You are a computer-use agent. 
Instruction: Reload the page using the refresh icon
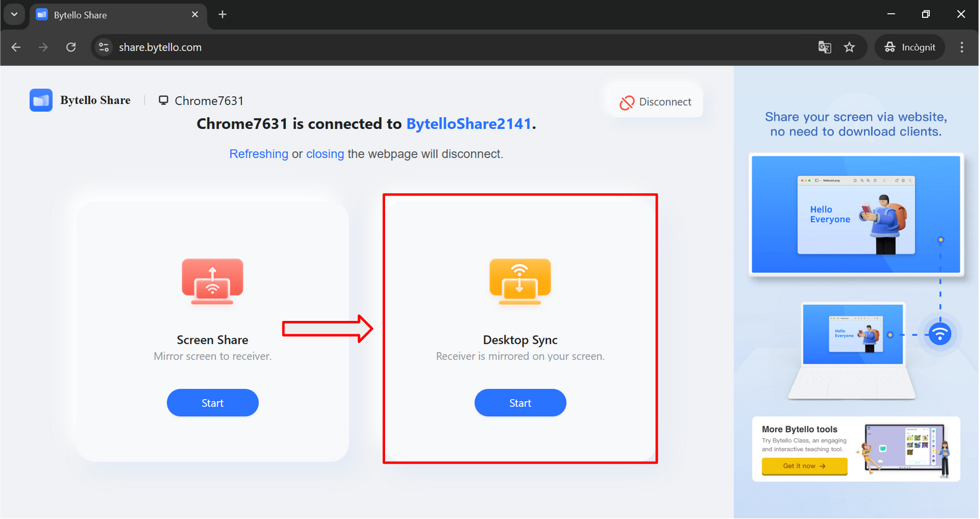(71, 48)
